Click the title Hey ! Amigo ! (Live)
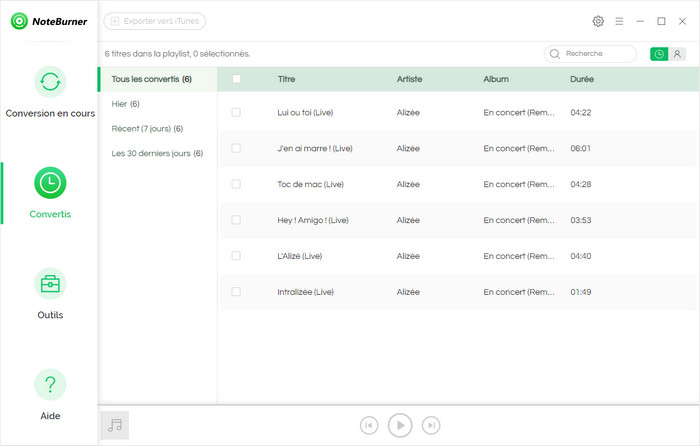 coord(313,220)
